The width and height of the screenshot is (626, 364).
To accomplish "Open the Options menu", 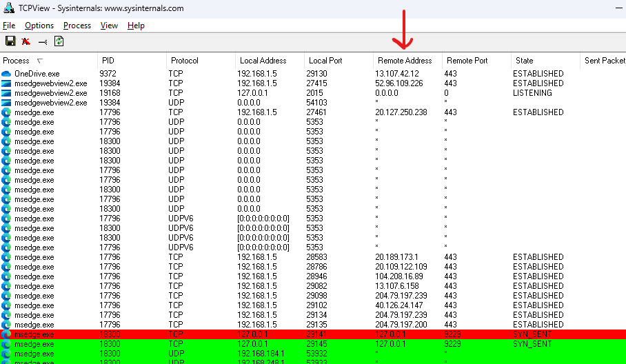I will click(x=39, y=26).
